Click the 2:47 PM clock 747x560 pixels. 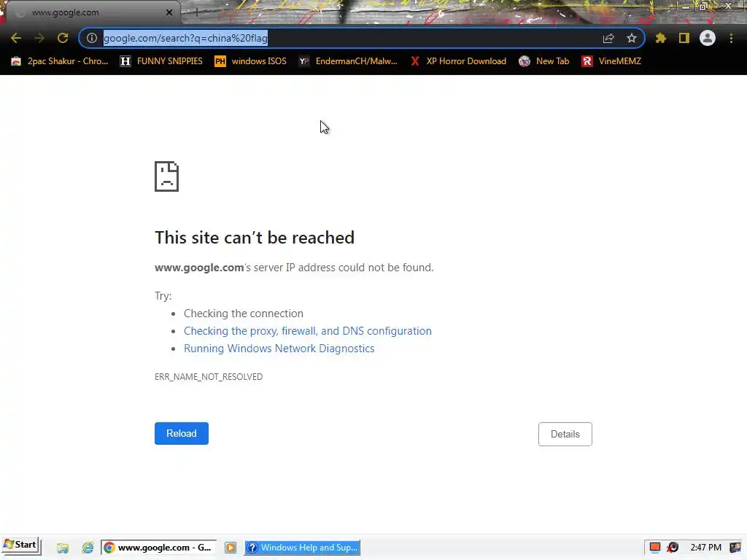(706, 548)
